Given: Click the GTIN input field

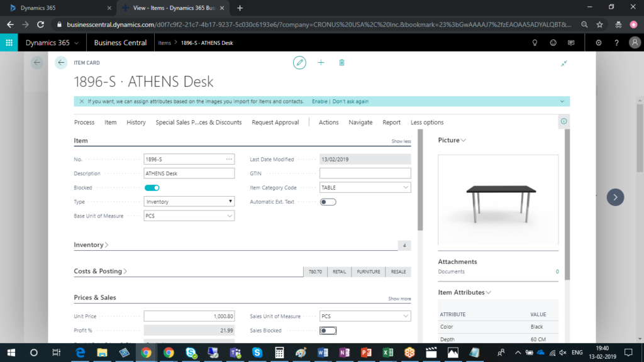Looking at the screenshot, I should coord(365,173).
